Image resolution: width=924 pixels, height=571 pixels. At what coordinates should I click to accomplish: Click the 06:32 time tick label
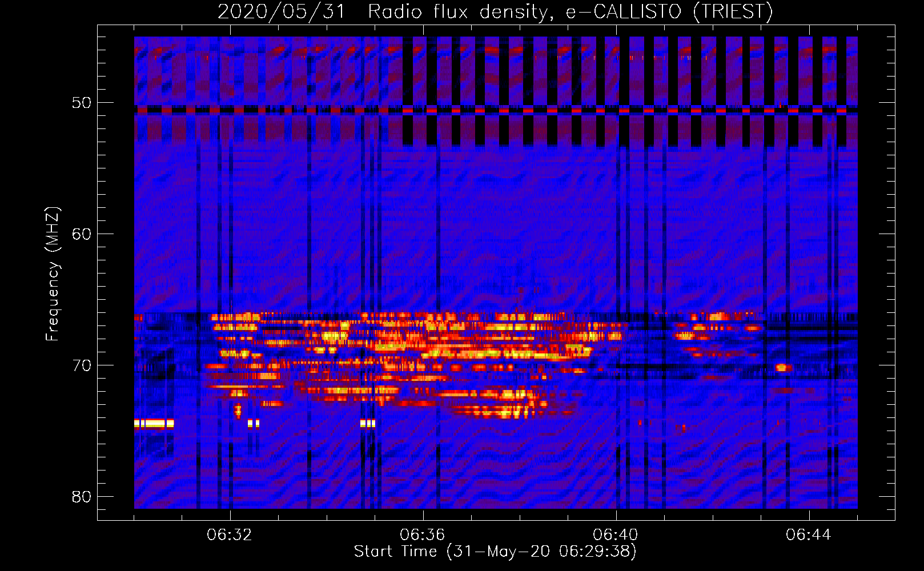(230, 535)
